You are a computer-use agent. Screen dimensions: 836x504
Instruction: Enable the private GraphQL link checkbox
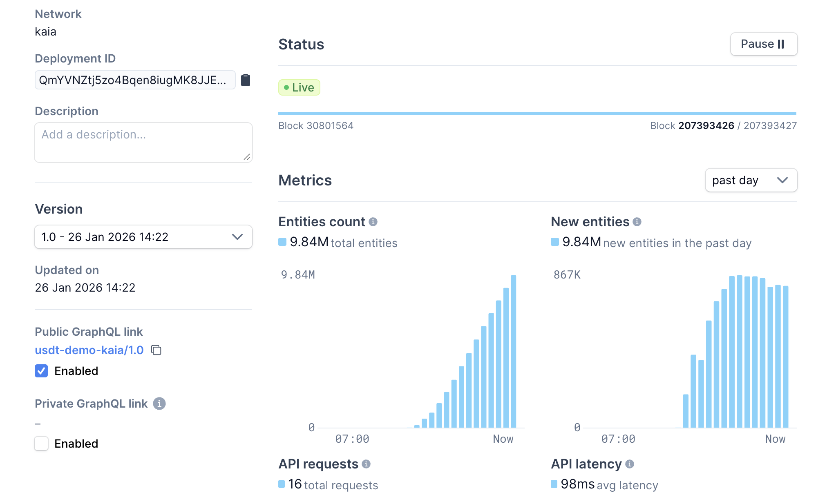[41, 444]
